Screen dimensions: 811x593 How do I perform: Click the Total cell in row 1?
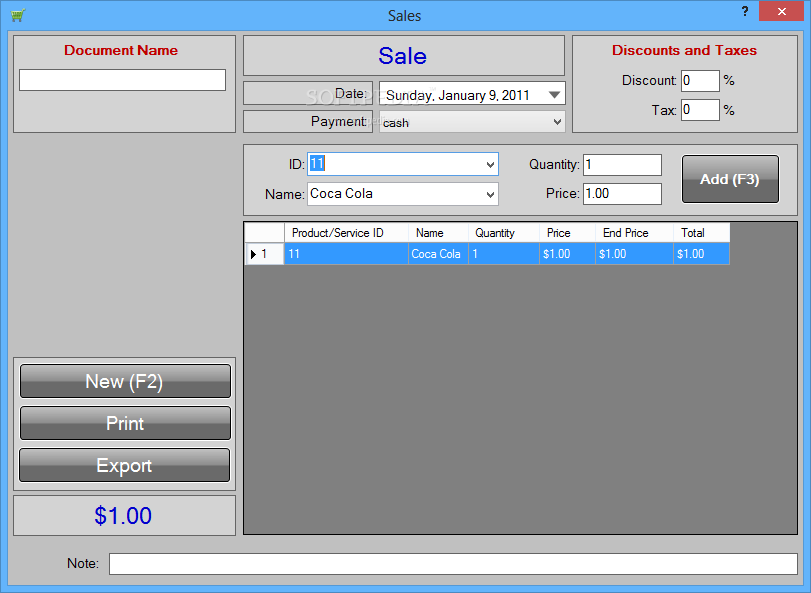click(x=701, y=254)
